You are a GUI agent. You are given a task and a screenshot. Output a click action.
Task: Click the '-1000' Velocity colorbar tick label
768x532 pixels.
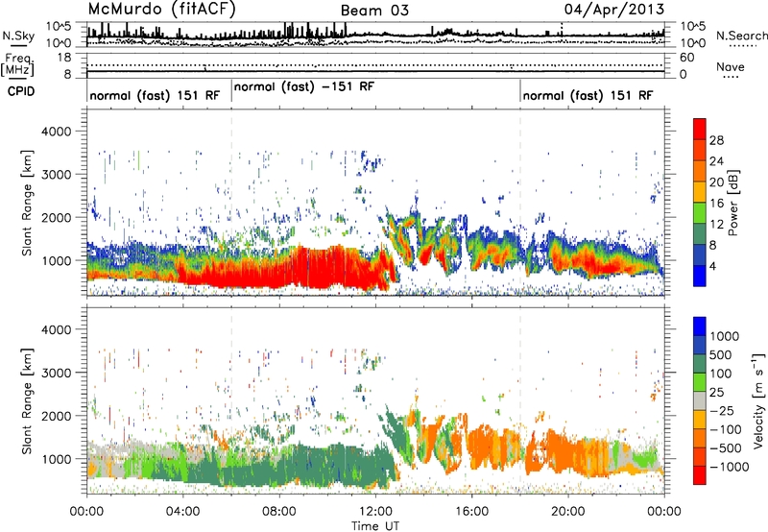tap(730, 467)
